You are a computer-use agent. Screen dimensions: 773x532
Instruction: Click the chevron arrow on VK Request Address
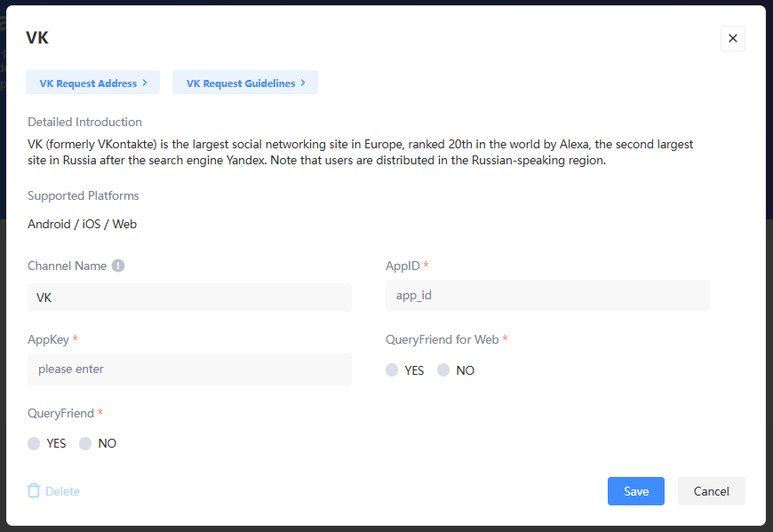click(145, 83)
